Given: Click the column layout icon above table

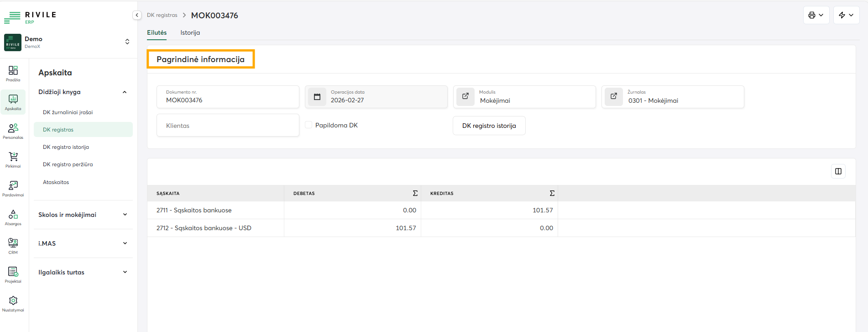Looking at the screenshot, I should pos(838,171).
